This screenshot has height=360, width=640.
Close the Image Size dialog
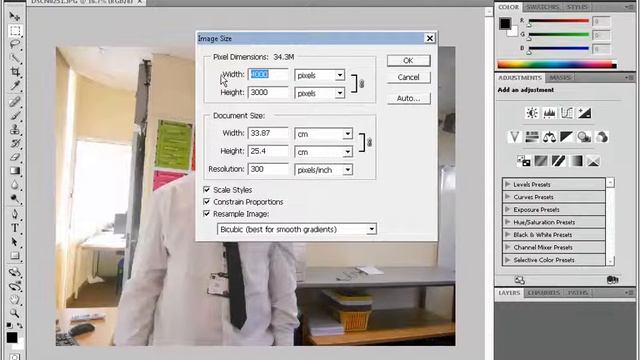point(430,38)
